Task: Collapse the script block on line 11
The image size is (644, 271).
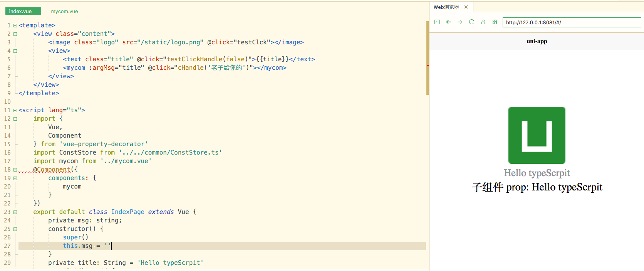Action: [15, 110]
